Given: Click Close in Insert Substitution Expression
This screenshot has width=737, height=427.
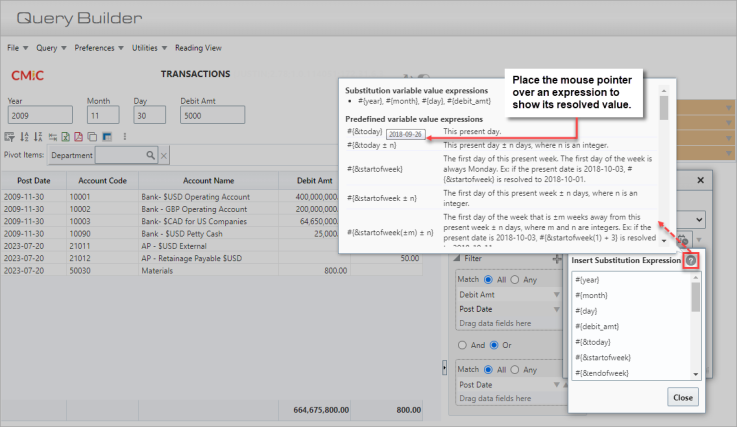Looking at the screenshot, I should pyautogui.click(x=682, y=397).
